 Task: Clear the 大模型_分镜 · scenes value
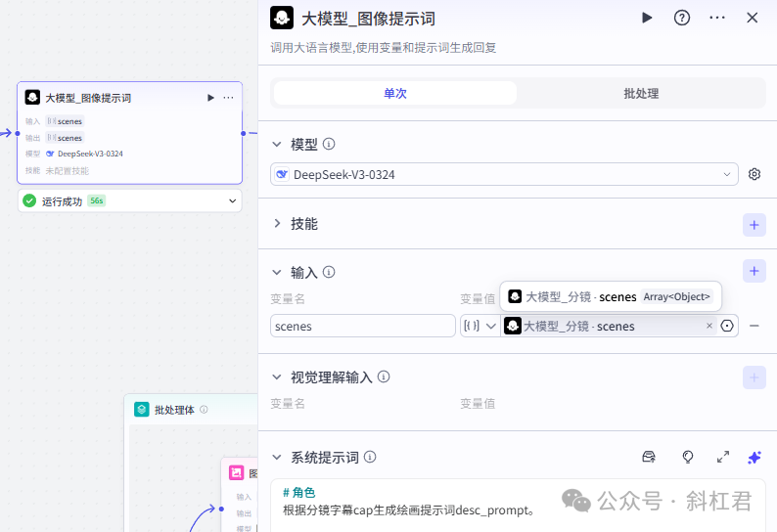(709, 326)
